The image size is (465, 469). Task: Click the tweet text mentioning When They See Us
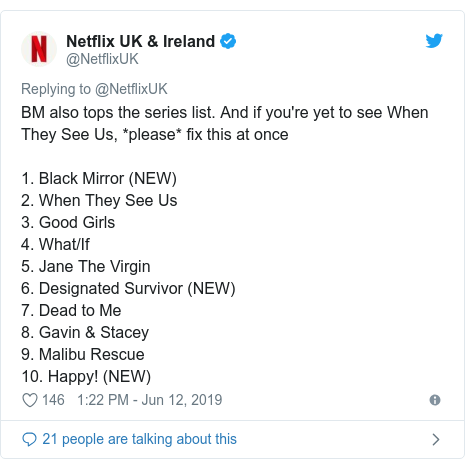pos(225,124)
